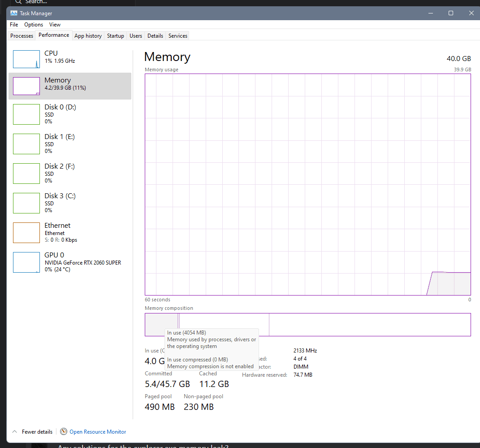
Task: Click the Ethernet S: 0 R: 0 Kbps text
Action: point(61,240)
